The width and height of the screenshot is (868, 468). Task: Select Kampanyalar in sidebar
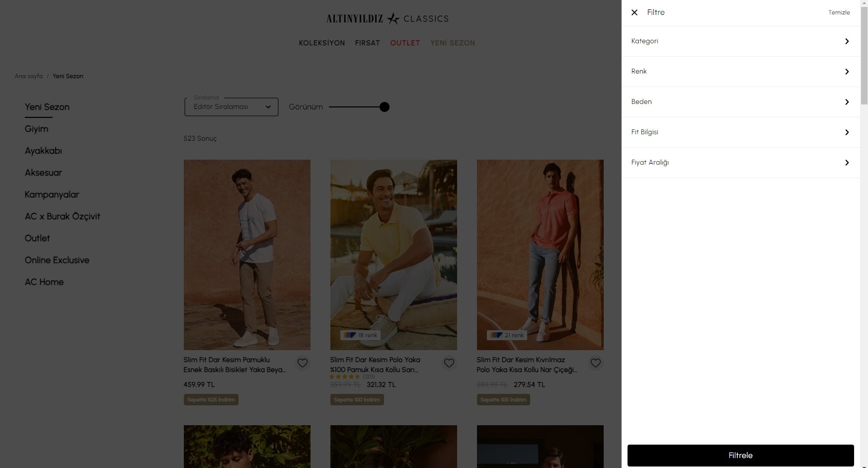coord(52,195)
